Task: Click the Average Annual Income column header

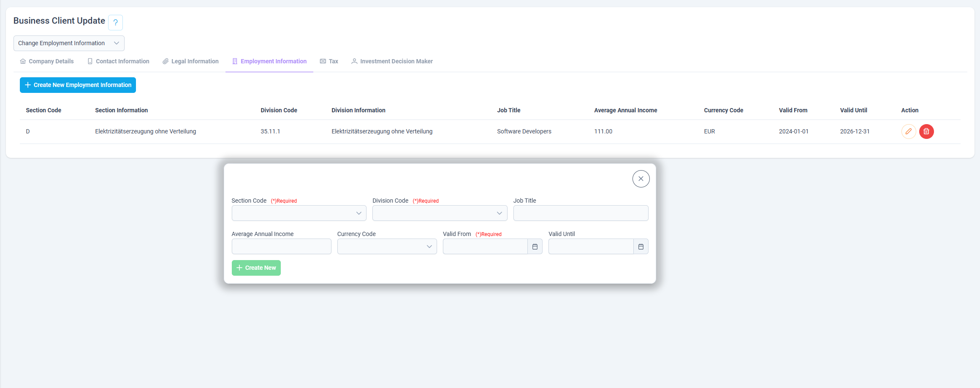Action: click(626, 110)
